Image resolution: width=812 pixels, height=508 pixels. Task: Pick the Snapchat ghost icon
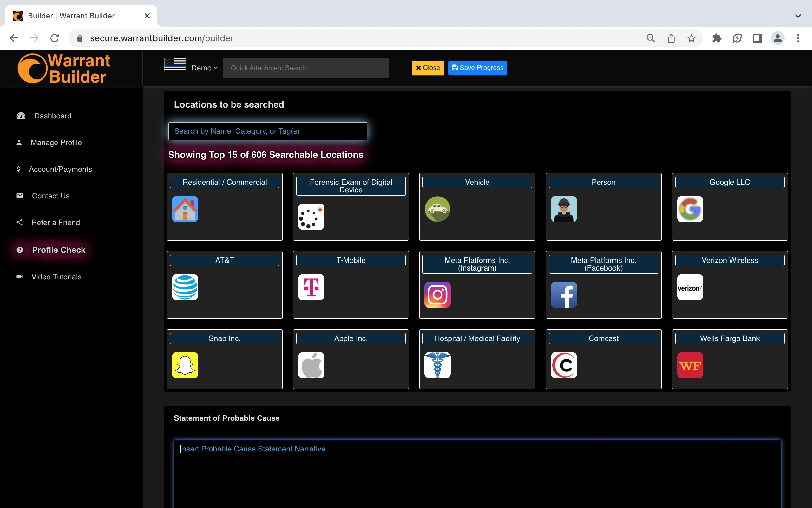[185, 365]
